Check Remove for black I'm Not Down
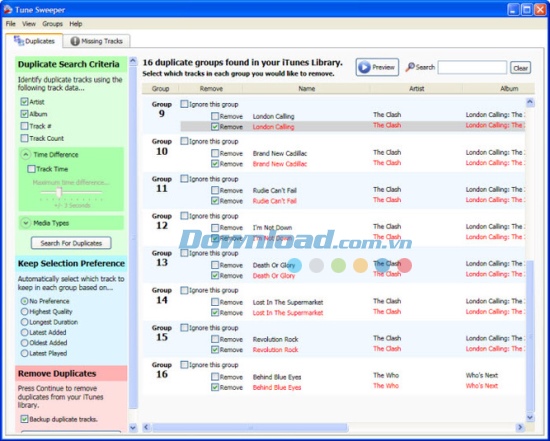This screenshot has width=550, height=441. point(215,228)
